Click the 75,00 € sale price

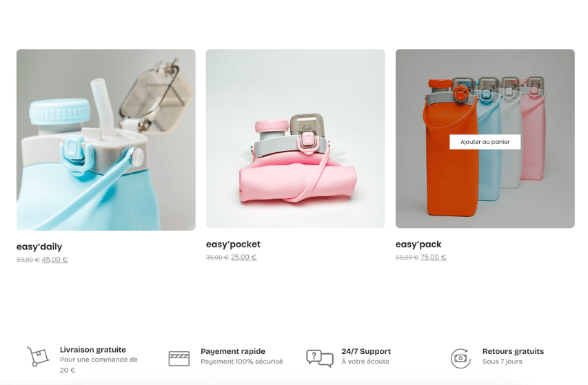434,258
